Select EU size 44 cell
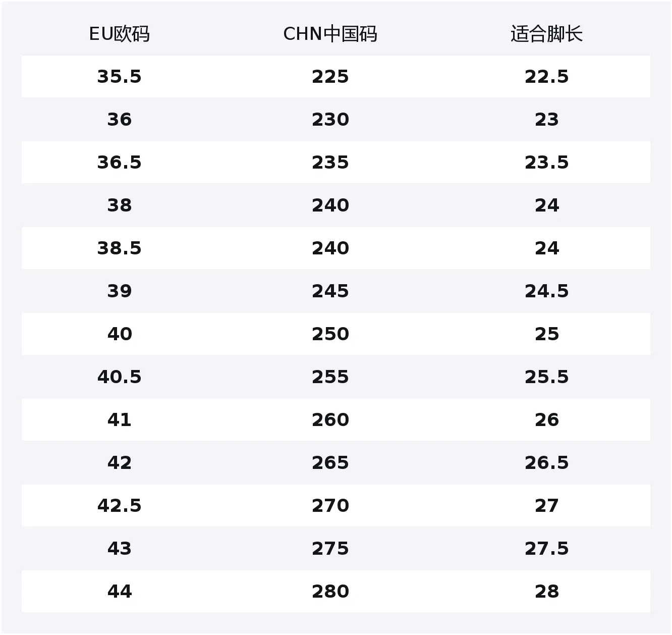The width and height of the screenshot is (672, 635). click(x=120, y=592)
